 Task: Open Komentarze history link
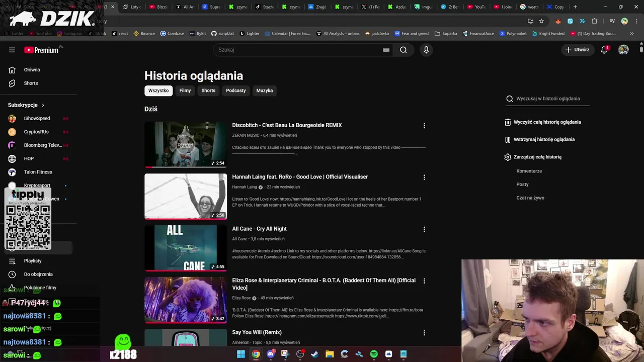pyautogui.click(x=529, y=171)
